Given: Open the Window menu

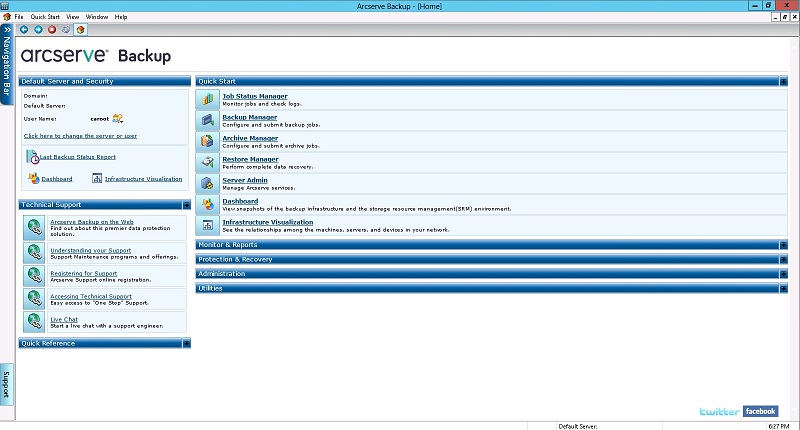Looking at the screenshot, I should coord(96,17).
